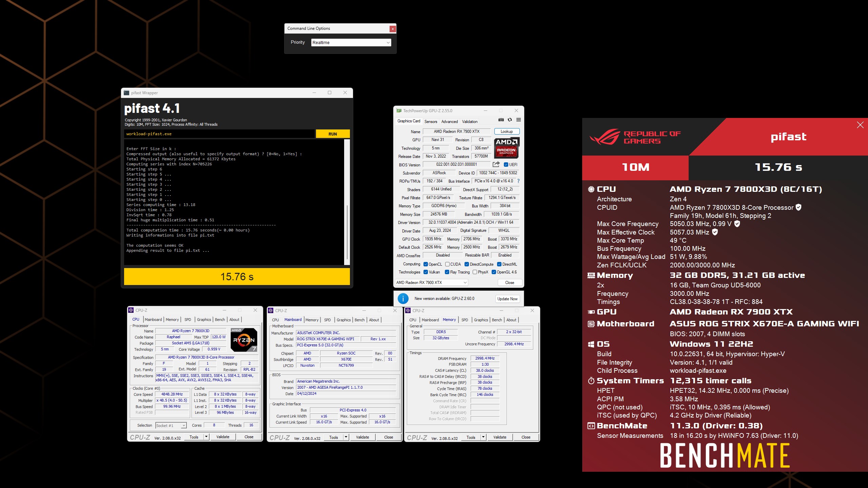Toggle the PhysX checkbox
This screenshot has width=868, height=488.
pyautogui.click(x=475, y=272)
